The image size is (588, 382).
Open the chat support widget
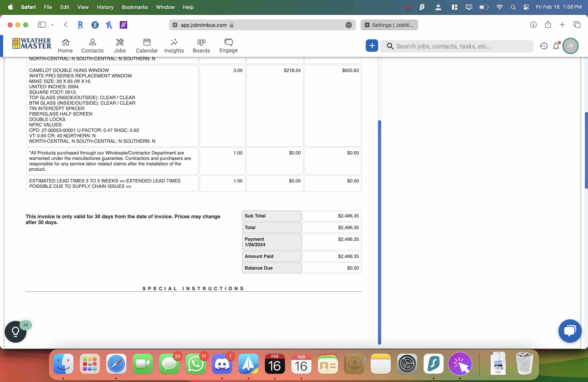tap(570, 331)
